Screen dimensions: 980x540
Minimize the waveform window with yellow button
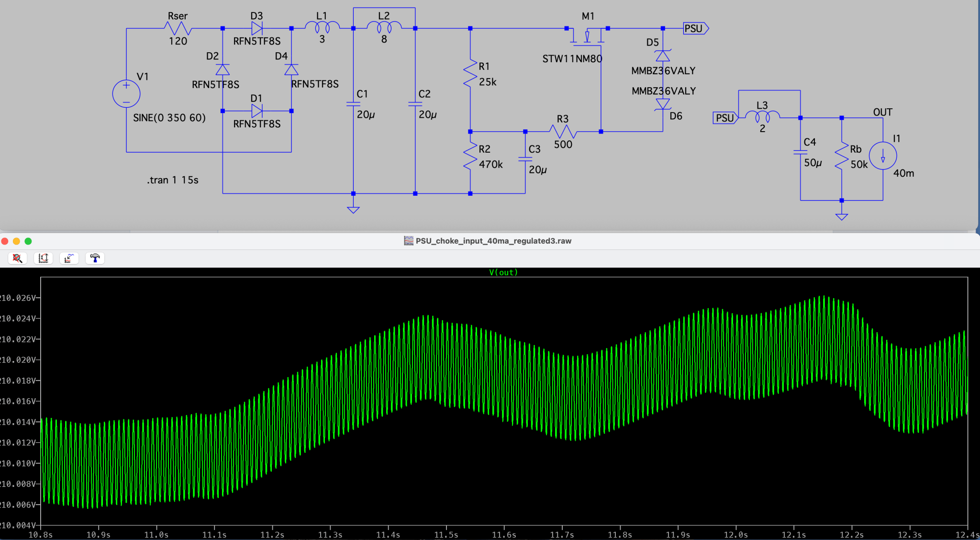tap(16, 241)
